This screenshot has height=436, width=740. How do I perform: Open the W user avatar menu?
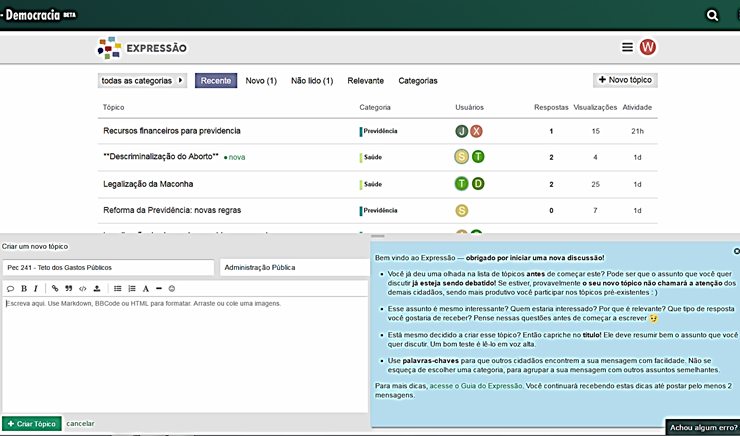648,47
